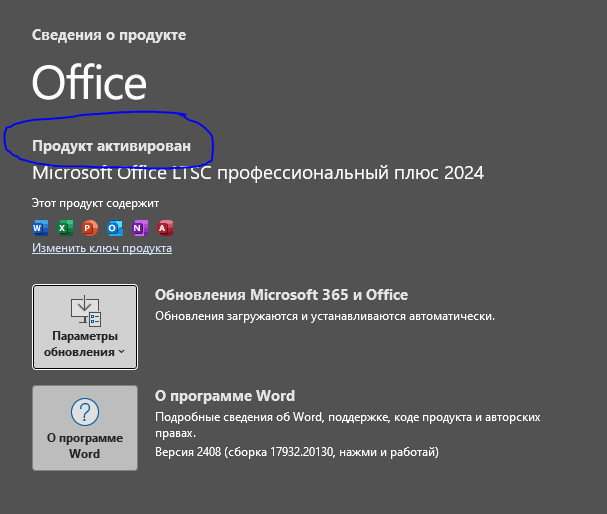Screen dimensions: 607x514
Task: Click the Outlook app icon
Action: tap(115, 228)
